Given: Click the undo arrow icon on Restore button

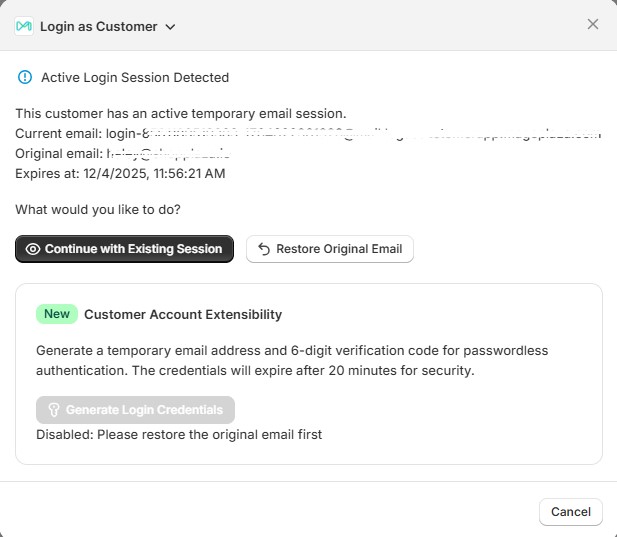Looking at the screenshot, I should 264,249.
